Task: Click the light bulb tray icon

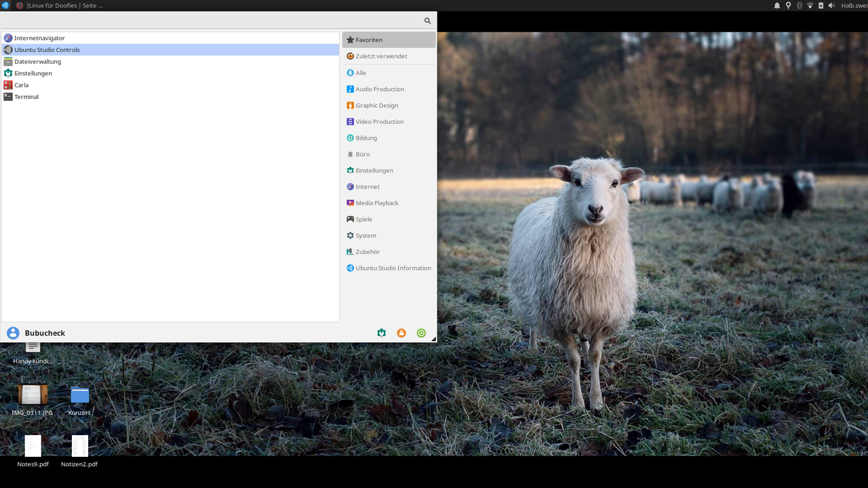Action: point(788,5)
